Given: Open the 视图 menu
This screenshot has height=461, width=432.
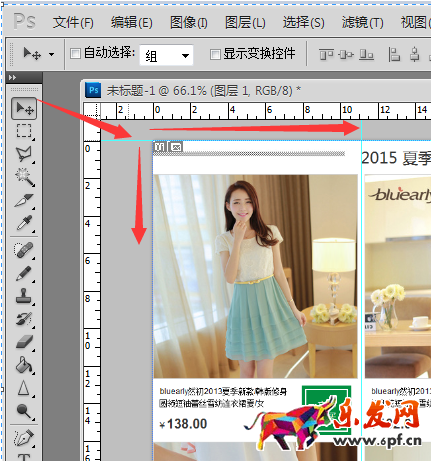Looking at the screenshot, I should 415,23.
